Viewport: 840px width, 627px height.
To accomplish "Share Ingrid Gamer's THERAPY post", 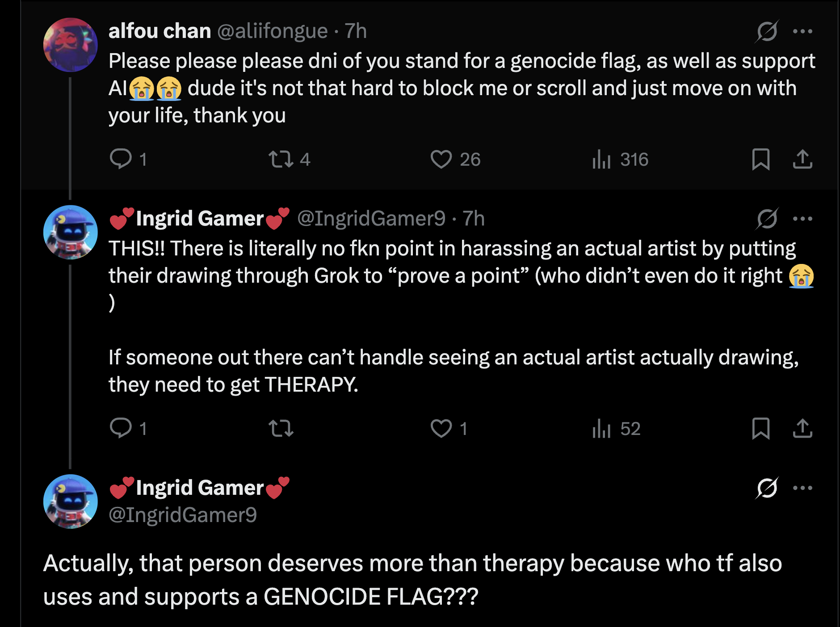I will [802, 428].
